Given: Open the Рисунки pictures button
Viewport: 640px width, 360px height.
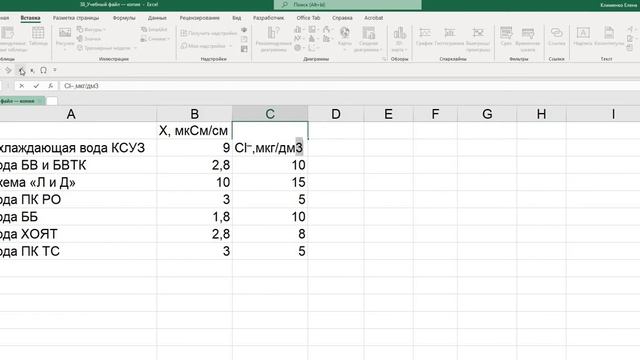Looking at the screenshot, I should pos(65,37).
